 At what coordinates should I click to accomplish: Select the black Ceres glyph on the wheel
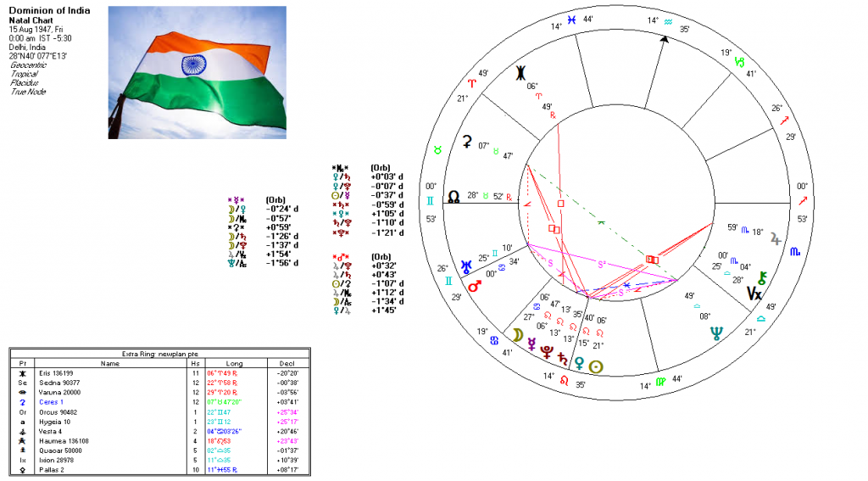(x=465, y=143)
